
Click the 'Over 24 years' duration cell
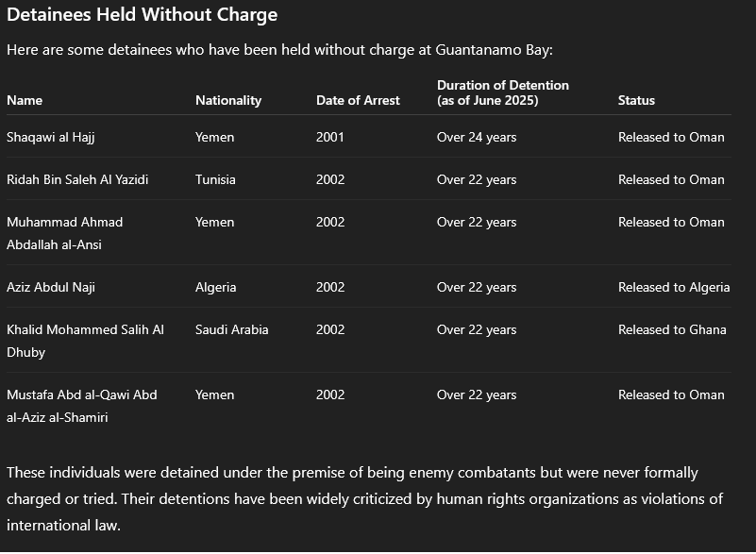pyautogui.click(x=477, y=138)
